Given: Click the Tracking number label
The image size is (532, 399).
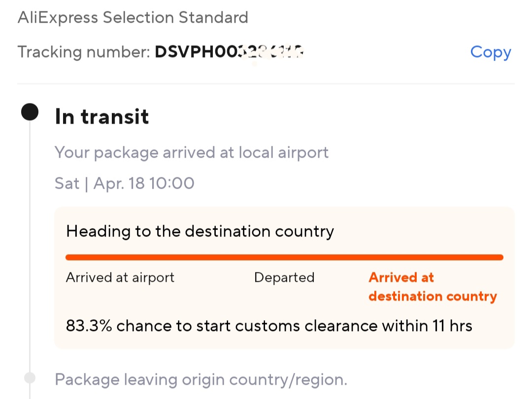Looking at the screenshot, I should click(84, 52).
